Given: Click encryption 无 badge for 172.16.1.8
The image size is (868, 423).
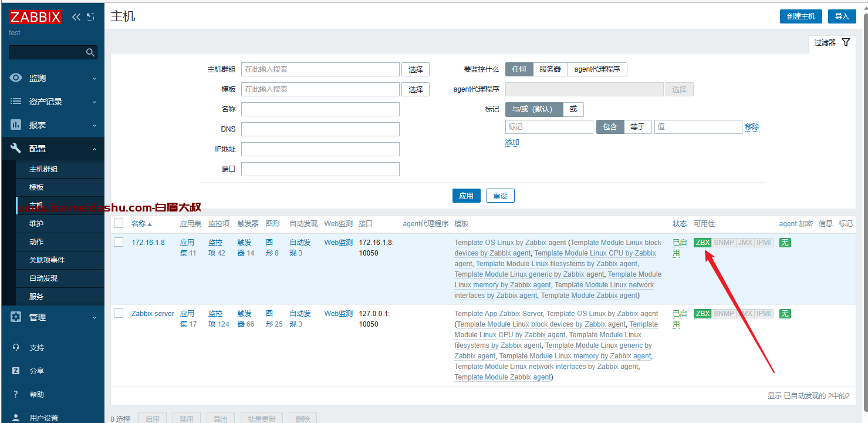Looking at the screenshot, I should [785, 243].
